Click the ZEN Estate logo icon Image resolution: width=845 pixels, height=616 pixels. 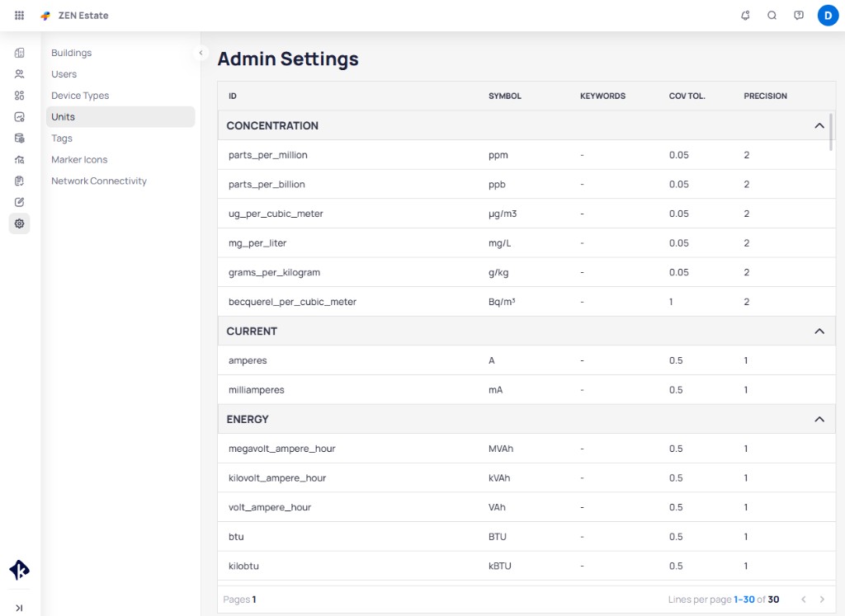[46, 16]
